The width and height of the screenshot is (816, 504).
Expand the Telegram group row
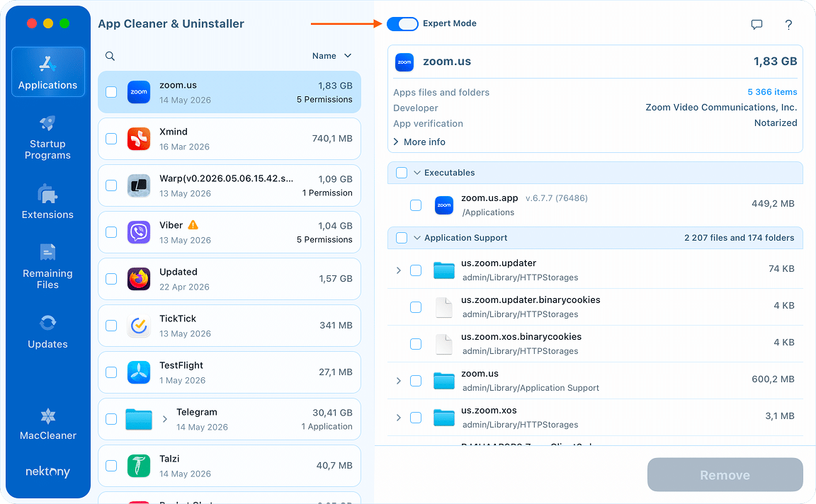click(x=164, y=419)
